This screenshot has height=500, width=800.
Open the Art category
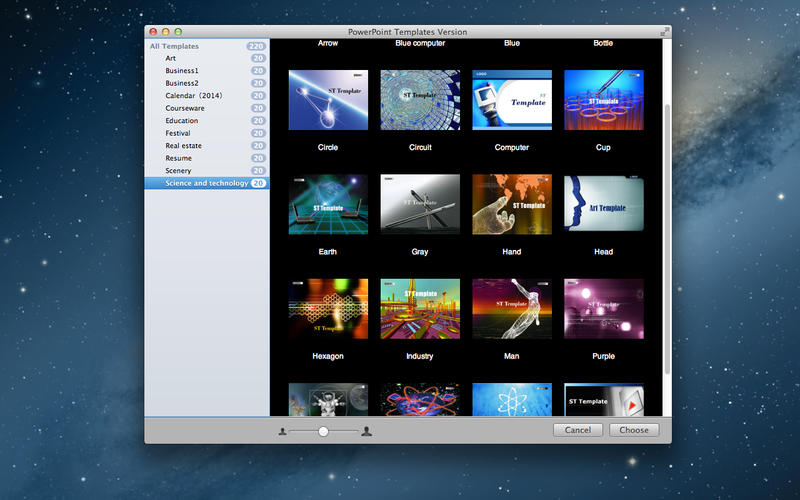tap(171, 58)
